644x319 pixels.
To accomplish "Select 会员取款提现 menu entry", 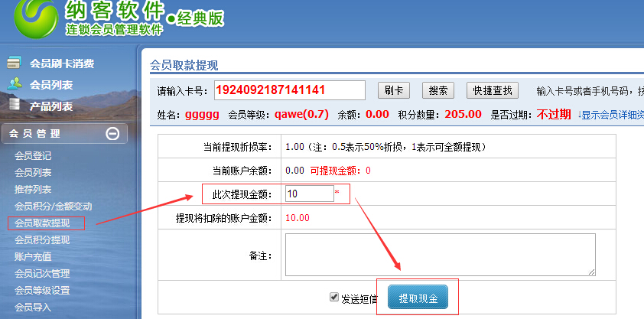I will pos(42,223).
